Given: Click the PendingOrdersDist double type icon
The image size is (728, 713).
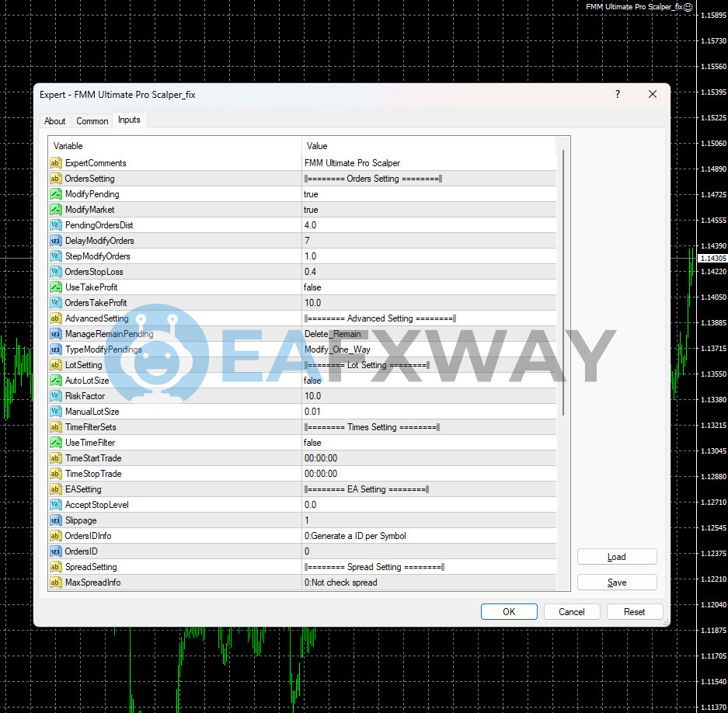Looking at the screenshot, I should (55, 225).
